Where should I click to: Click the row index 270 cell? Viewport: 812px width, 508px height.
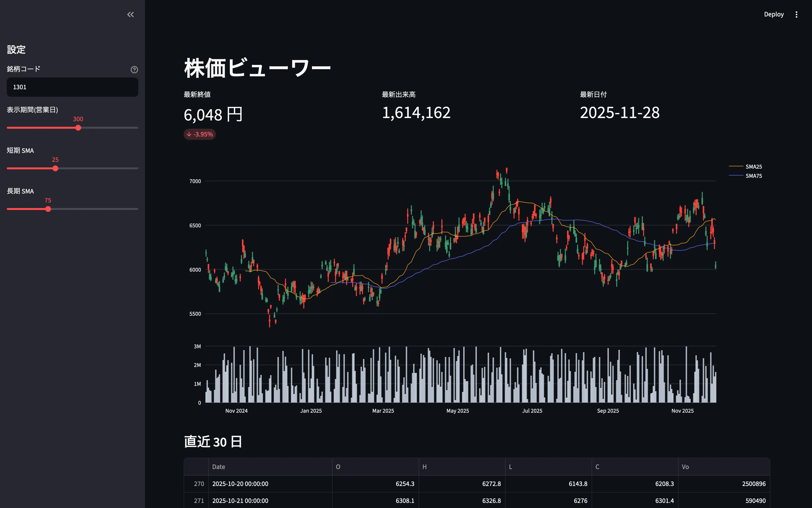click(196, 484)
